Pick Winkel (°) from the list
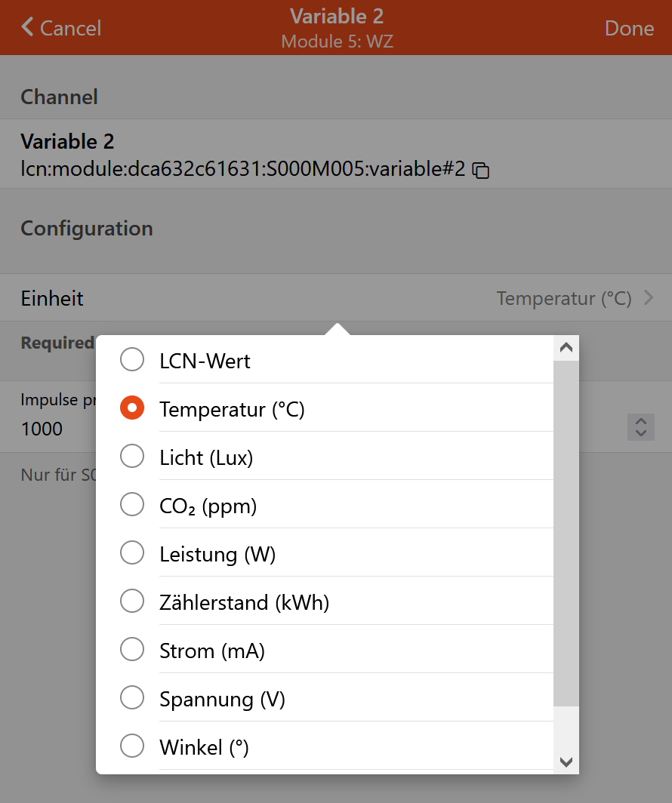 [132, 746]
